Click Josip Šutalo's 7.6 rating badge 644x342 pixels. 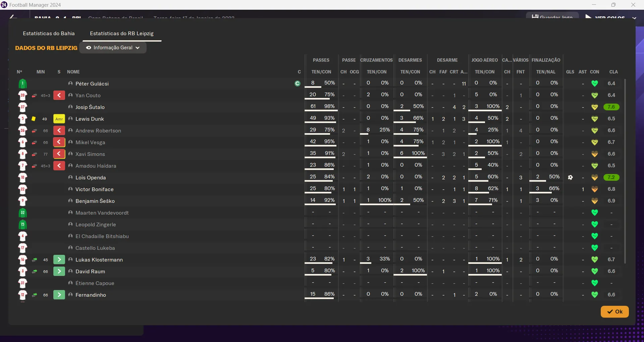point(611,107)
